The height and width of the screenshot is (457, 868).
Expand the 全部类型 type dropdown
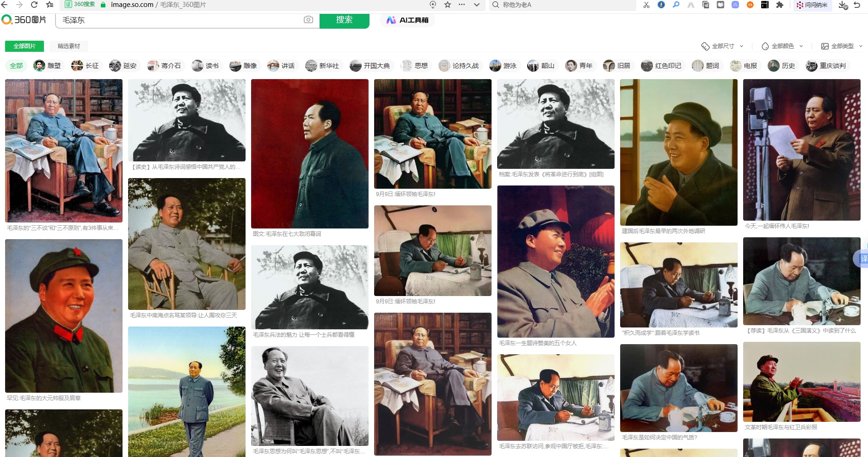click(x=842, y=46)
